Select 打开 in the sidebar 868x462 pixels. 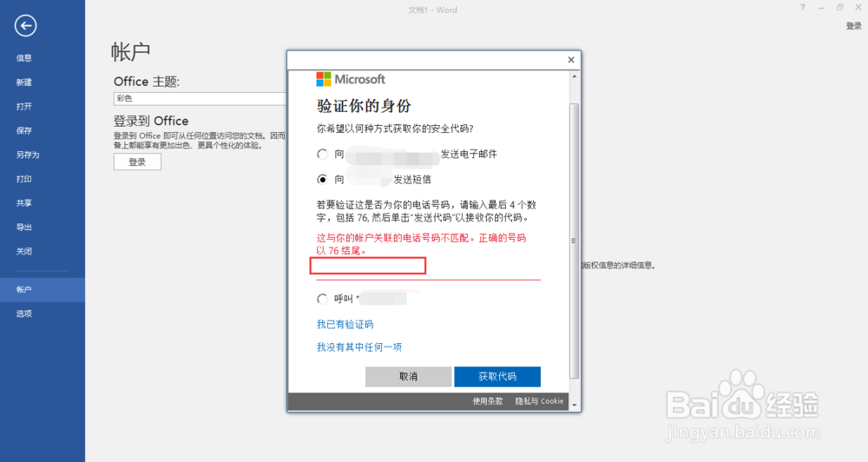tap(23, 106)
